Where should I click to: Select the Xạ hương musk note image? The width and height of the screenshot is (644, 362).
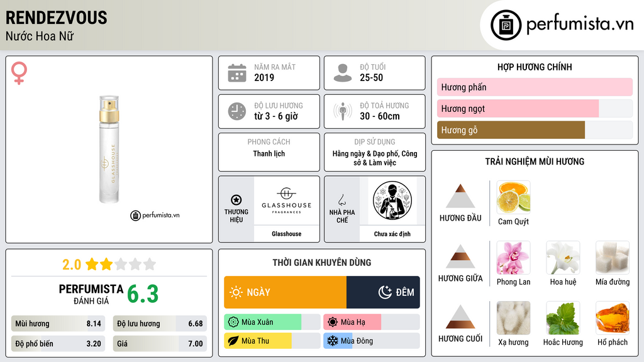point(513,317)
